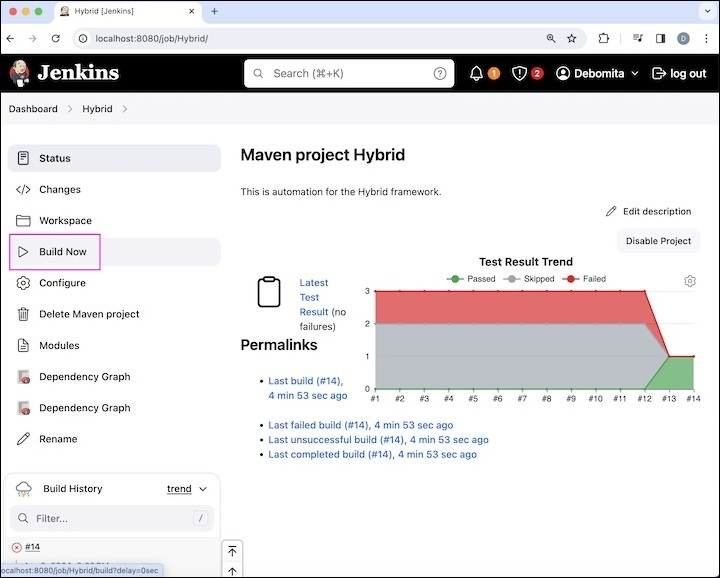Viewport: 720px width, 578px height.
Task: Expand the Build History chevron
Action: click(203, 489)
